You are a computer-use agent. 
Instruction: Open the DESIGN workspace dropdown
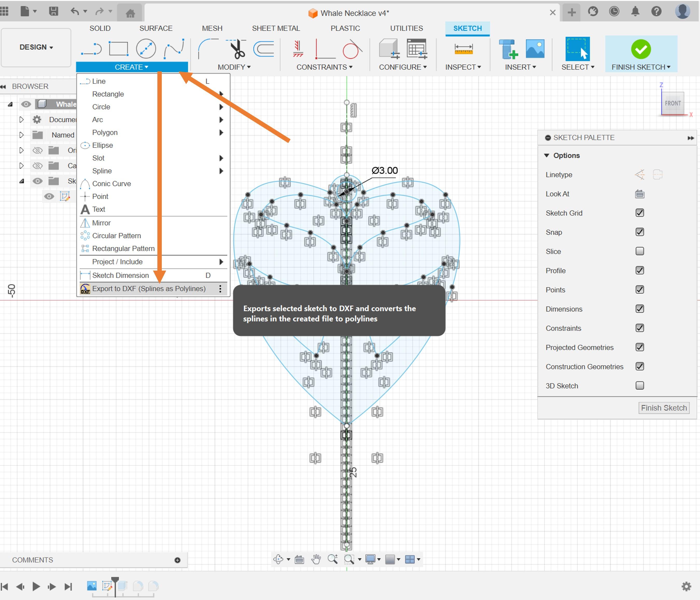coord(36,47)
